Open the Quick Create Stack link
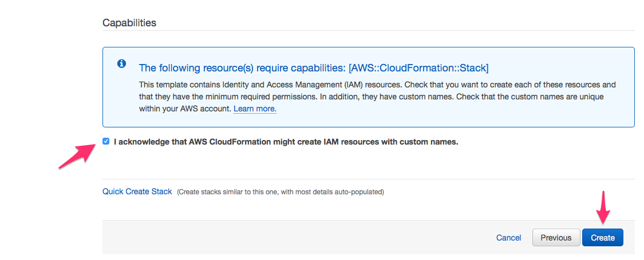 click(x=137, y=191)
